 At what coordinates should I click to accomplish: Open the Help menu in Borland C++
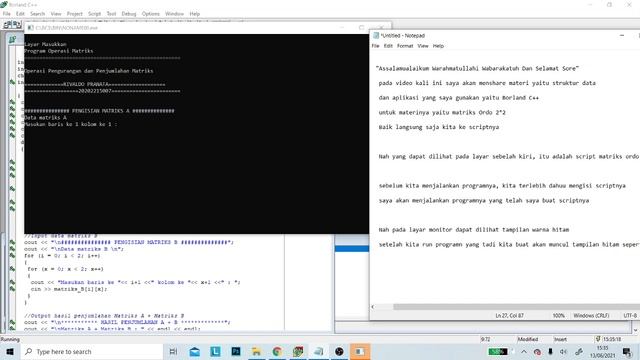195,14
